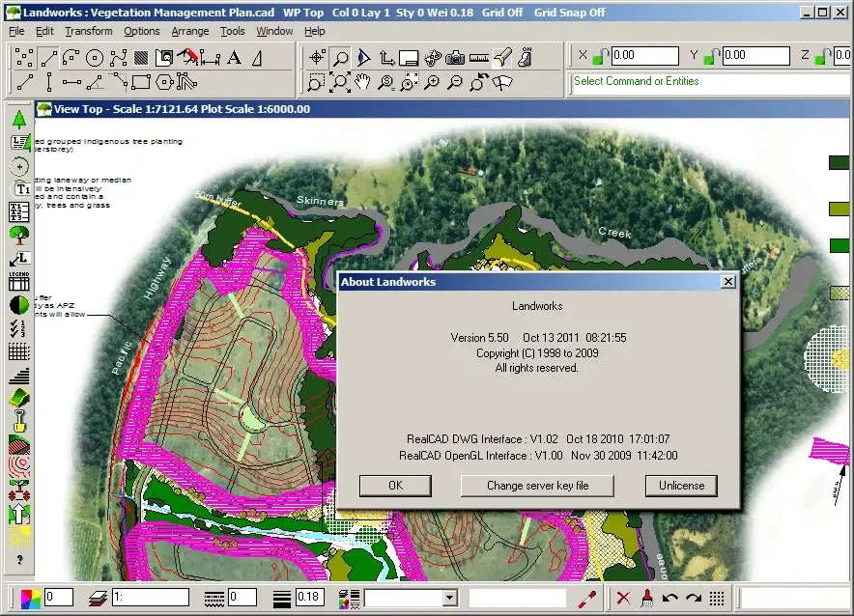
Task: Click the shovel earthworks tool
Action: click(19, 422)
